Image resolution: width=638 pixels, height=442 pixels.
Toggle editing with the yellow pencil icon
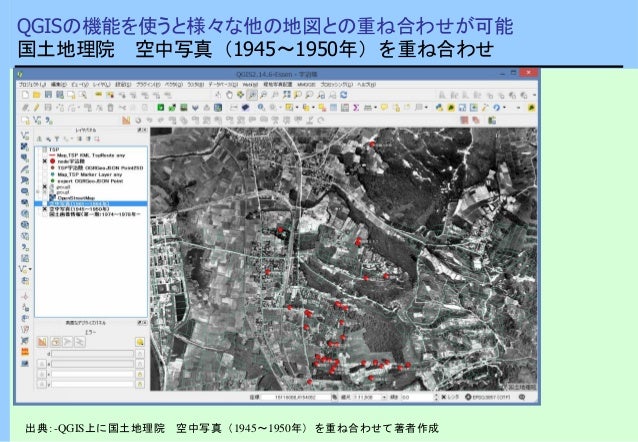tap(37, 107)
